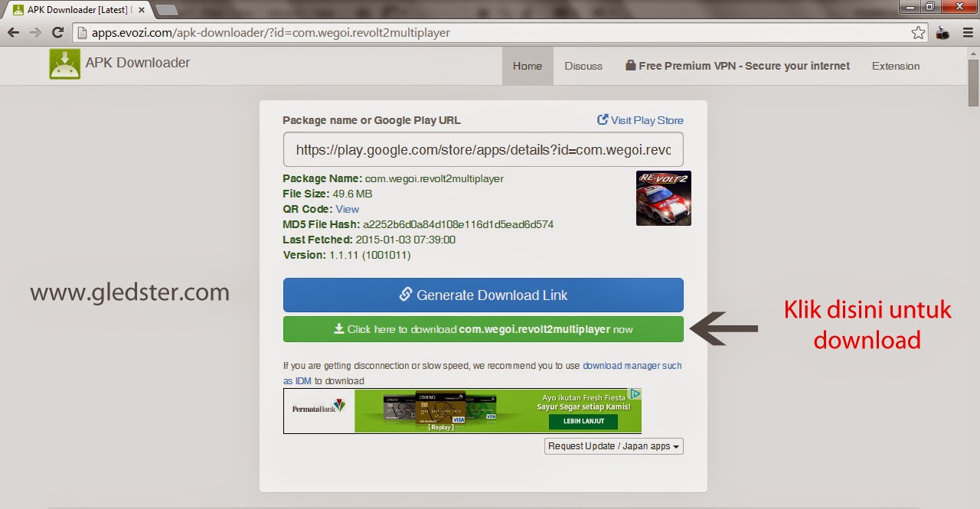Go back with the browser back arrow
The height and width of the screenshot is (509, 980).
pyautogui.click(x=13, y=33)
